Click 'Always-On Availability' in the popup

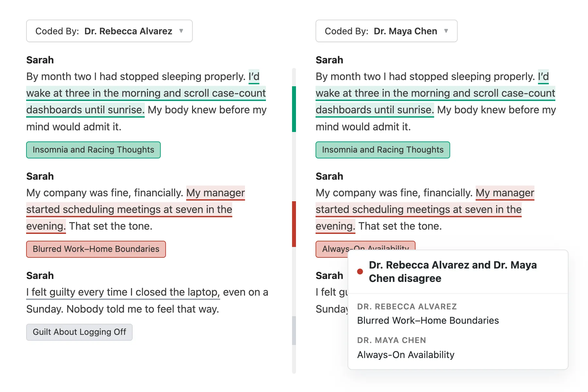[x=406, y=355]
